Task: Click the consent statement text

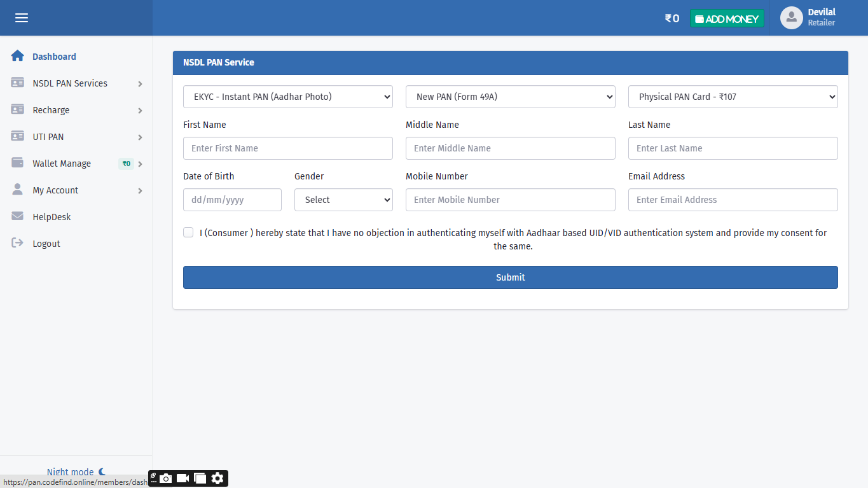Action: pyautogui.click(x=513, y=239)
